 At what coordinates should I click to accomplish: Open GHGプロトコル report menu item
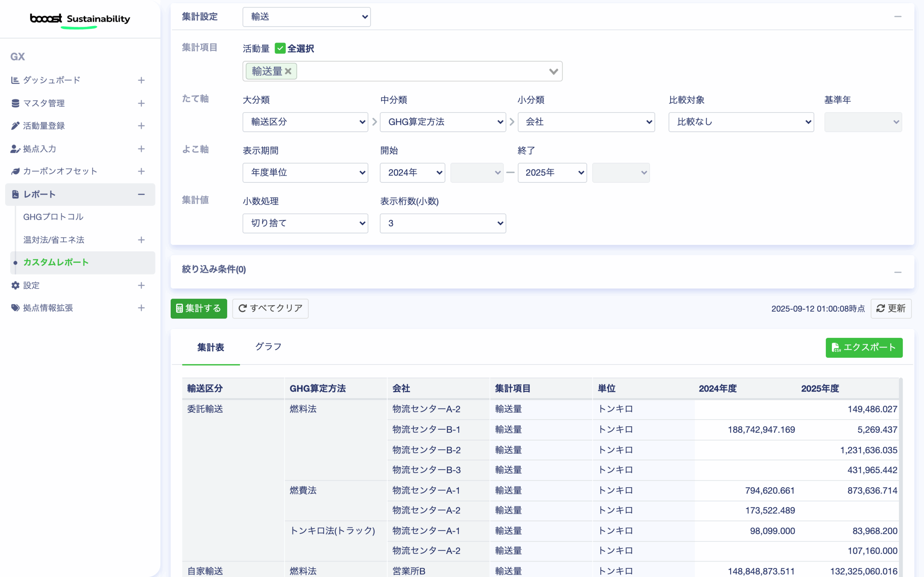point(53,217)
